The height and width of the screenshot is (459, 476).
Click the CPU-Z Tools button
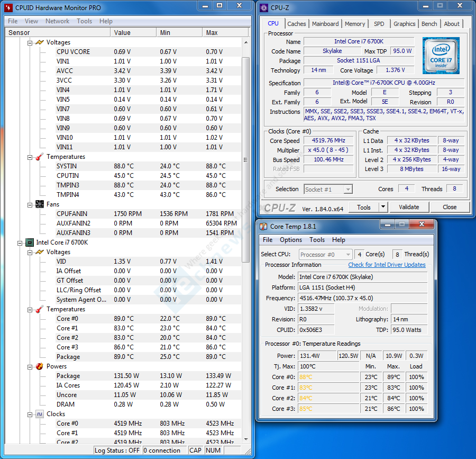point(364,207)
